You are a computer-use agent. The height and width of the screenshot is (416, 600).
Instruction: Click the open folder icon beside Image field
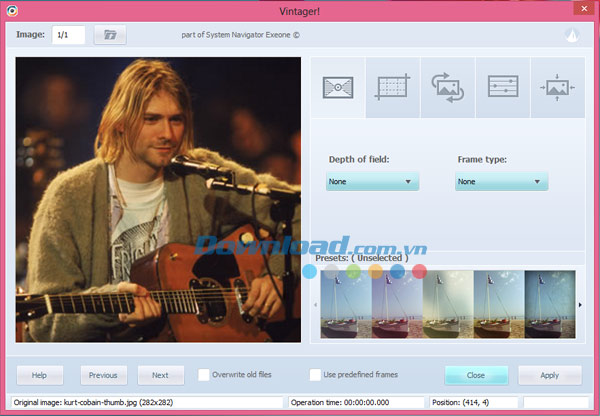pyautogui.click(x=110, y=35)
